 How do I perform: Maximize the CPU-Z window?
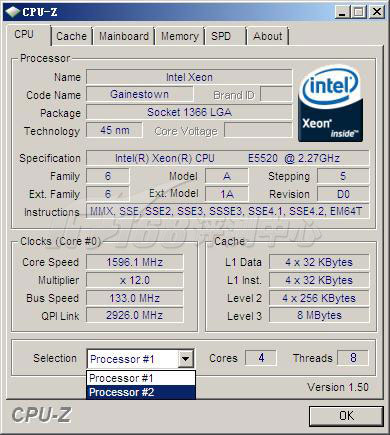[x=358, y=12]
